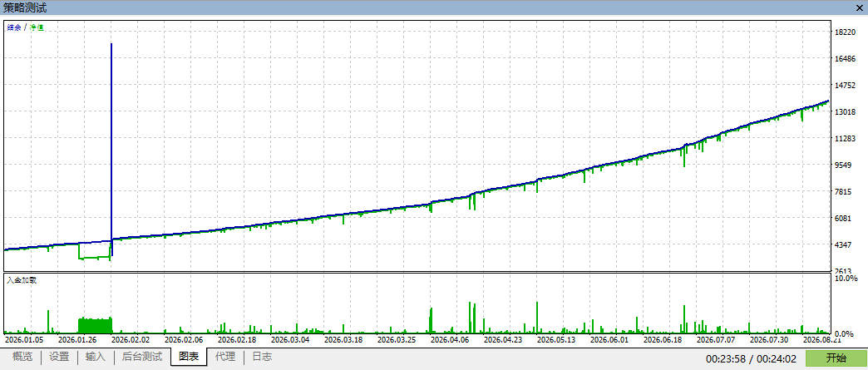Click the 9549 axis value
The height and width of the screenshot is (370, 868).
point(845,165)
